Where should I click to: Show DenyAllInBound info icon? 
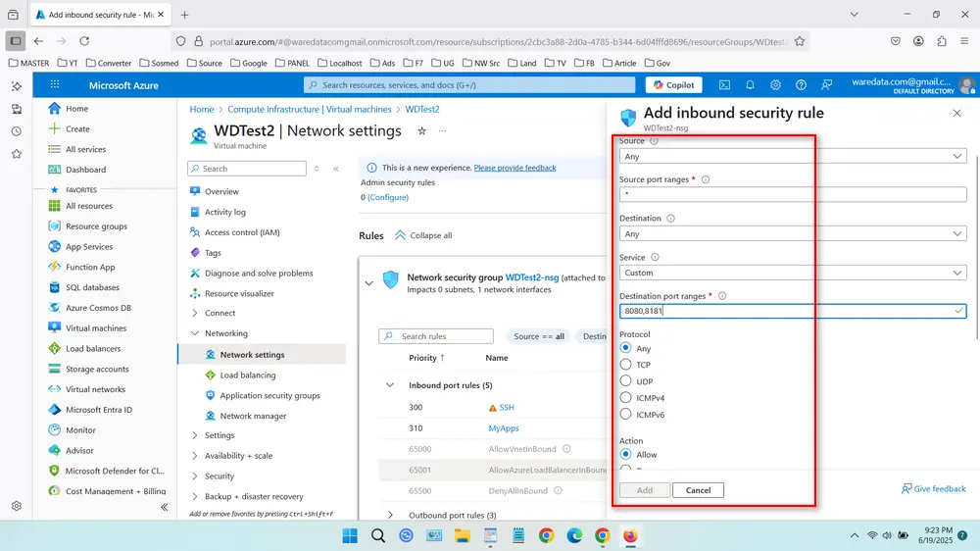[559, 491]
